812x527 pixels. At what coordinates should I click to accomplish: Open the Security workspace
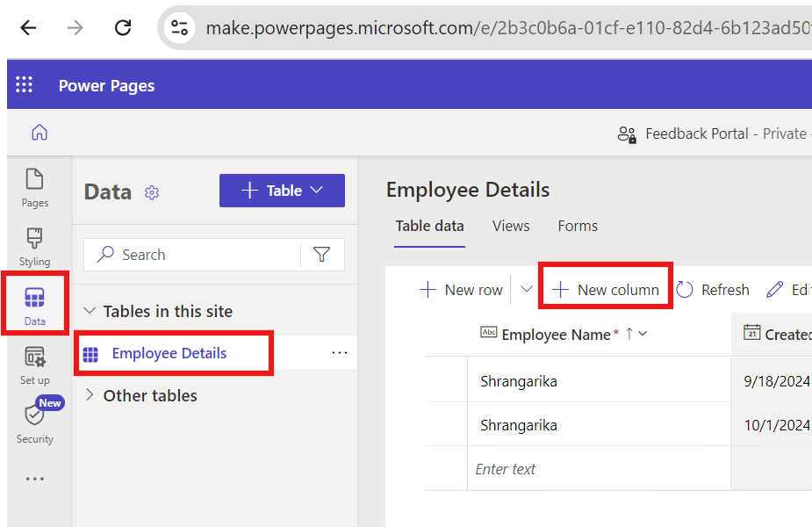[x=34, y=422]
